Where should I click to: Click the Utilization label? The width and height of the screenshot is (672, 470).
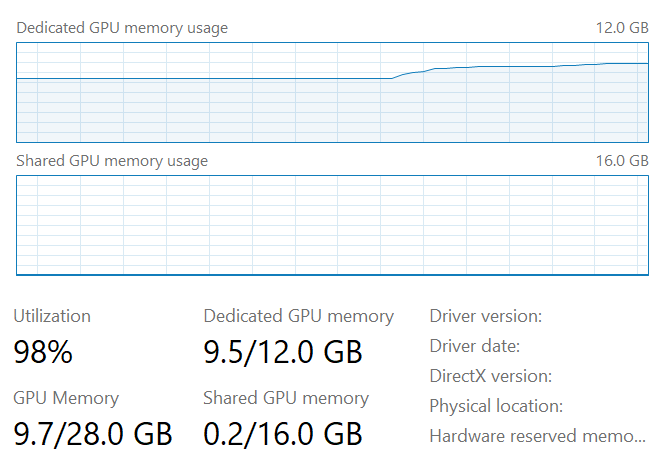click(52, 316)
